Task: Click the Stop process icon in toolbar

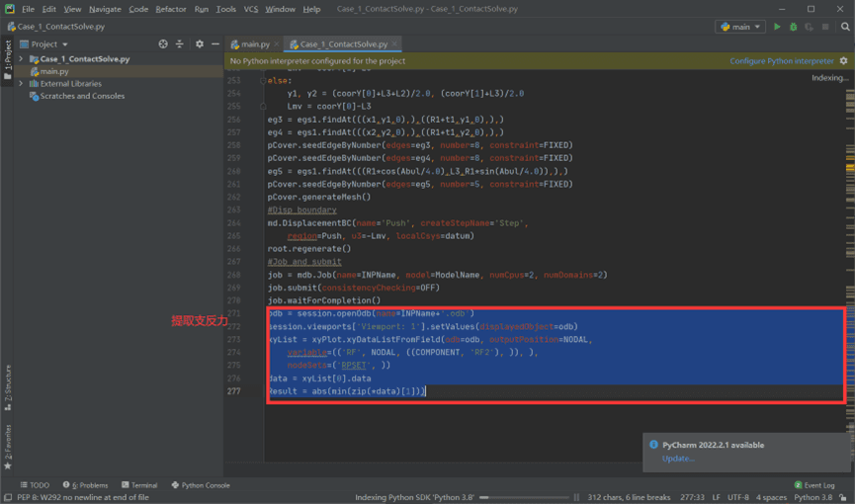Action: [x=825, y=26]
